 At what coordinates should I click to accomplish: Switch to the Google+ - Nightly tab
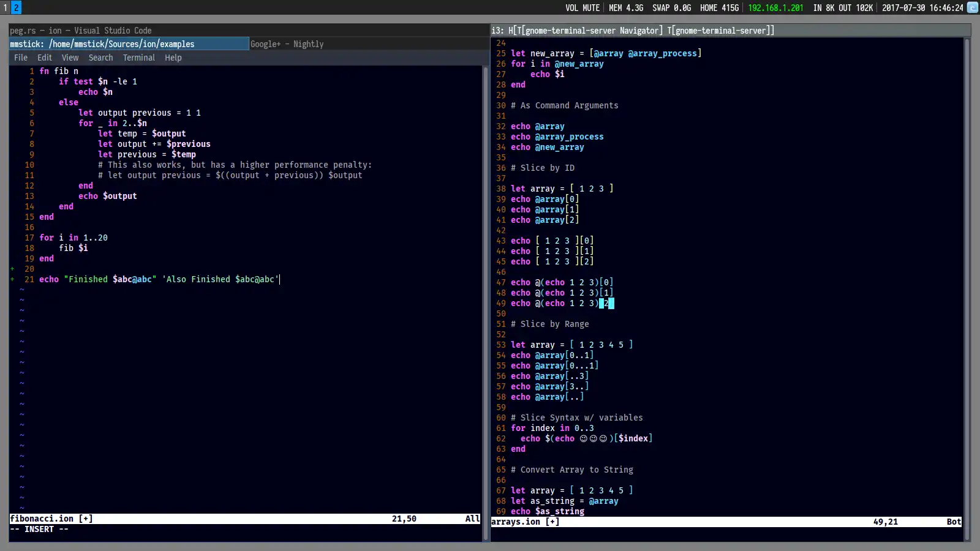[287, 44]
